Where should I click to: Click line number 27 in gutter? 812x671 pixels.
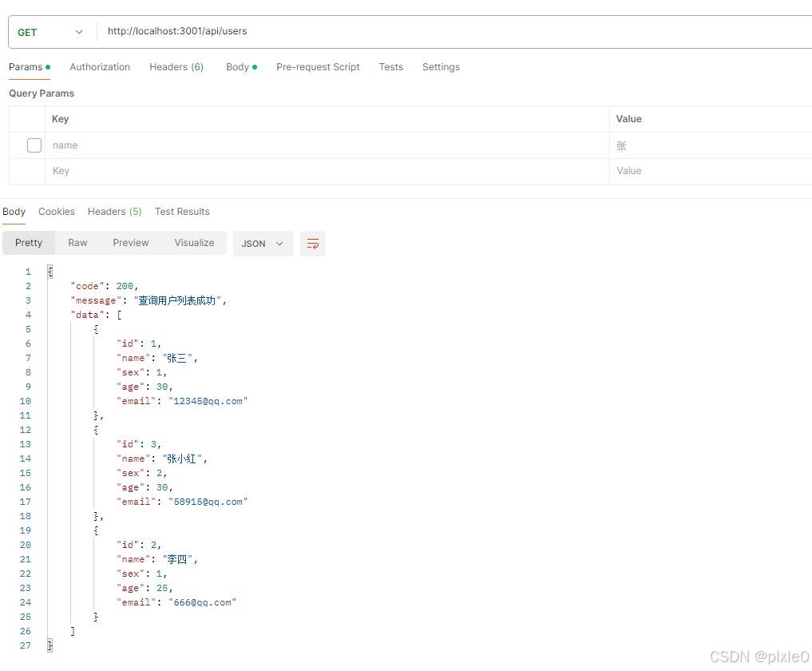click(26, 645)
